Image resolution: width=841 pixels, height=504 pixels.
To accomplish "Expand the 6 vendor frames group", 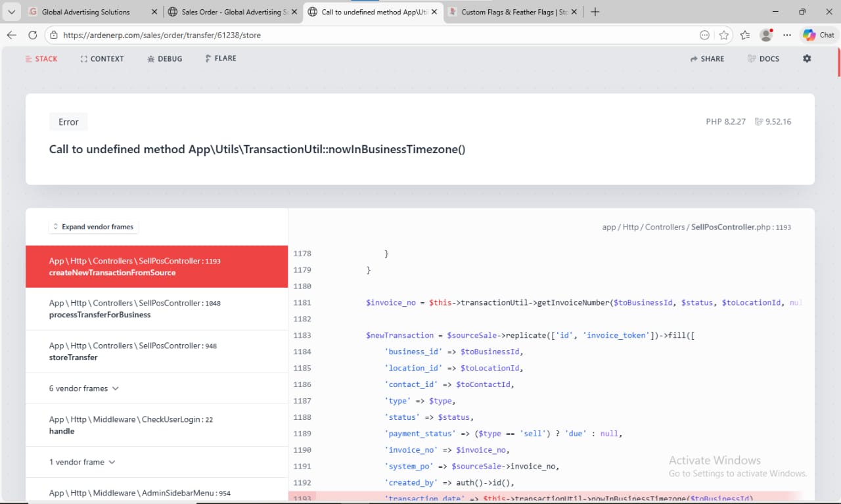I will point(84,388).
